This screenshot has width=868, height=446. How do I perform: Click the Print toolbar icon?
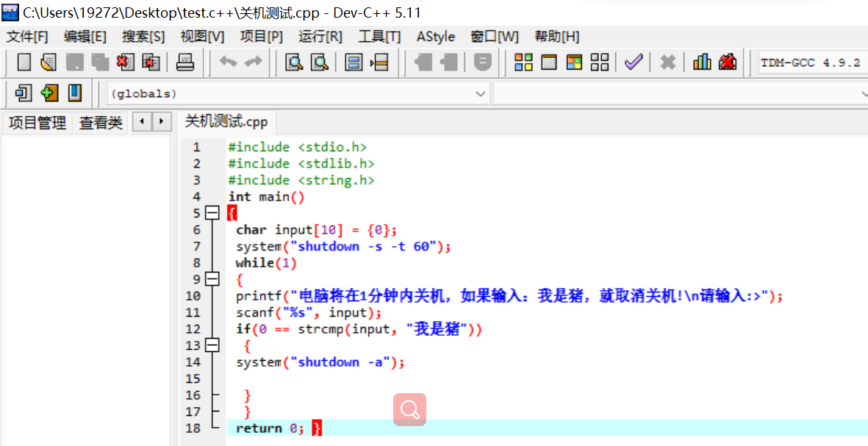185,62
